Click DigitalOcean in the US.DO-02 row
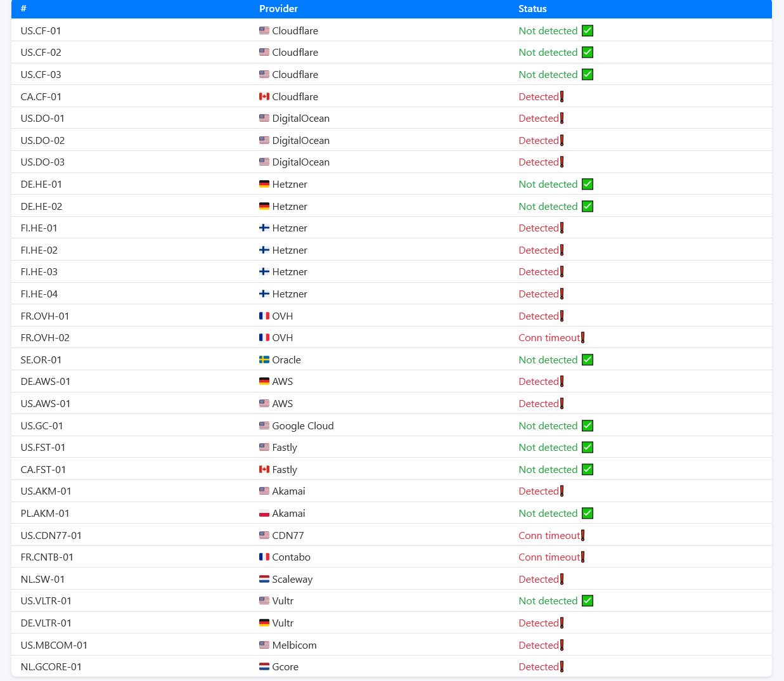Viewport: 784px width, 681px height. pyautogui.click(x=301, y=140)
